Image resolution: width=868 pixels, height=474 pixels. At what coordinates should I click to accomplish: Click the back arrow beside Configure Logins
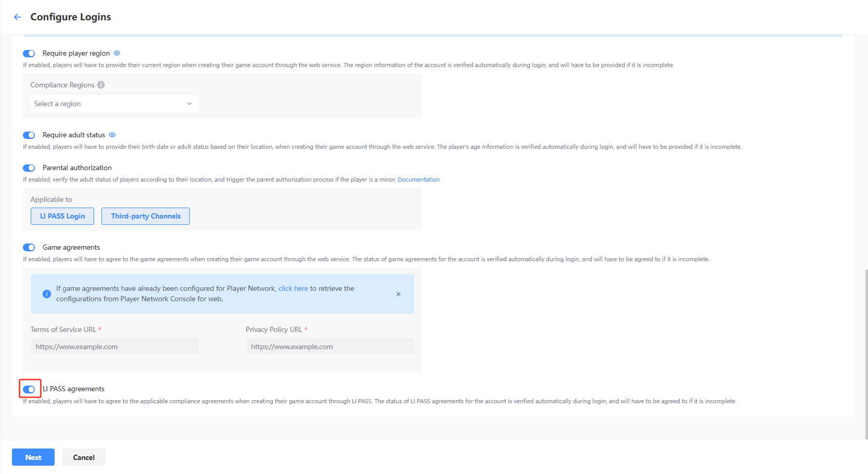tap(18, 17)
